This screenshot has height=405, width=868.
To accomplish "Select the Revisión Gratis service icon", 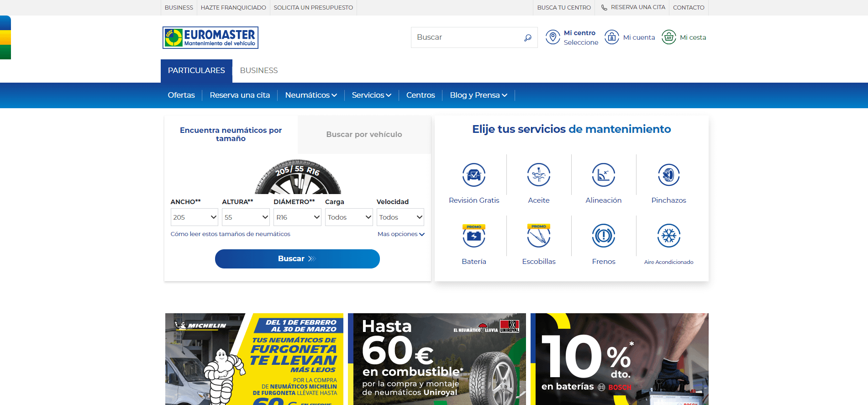I will [x=474, y=175].
